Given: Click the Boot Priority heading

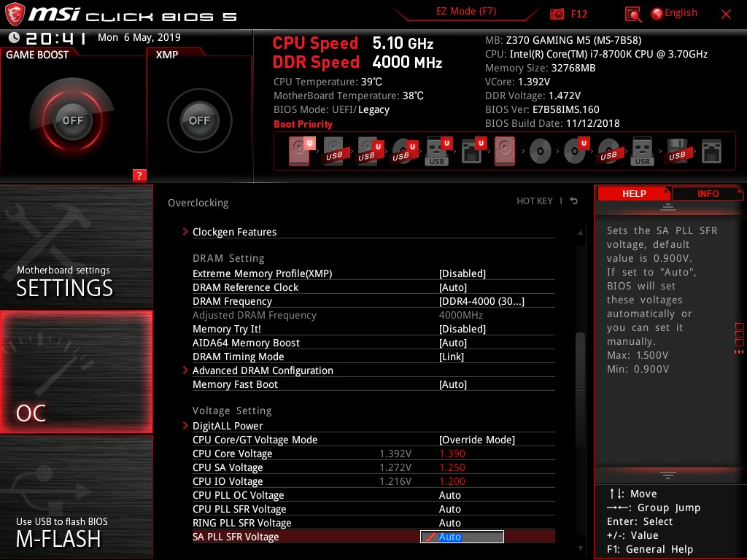Looking at the screenshot, I should click(x=303, y=124).
